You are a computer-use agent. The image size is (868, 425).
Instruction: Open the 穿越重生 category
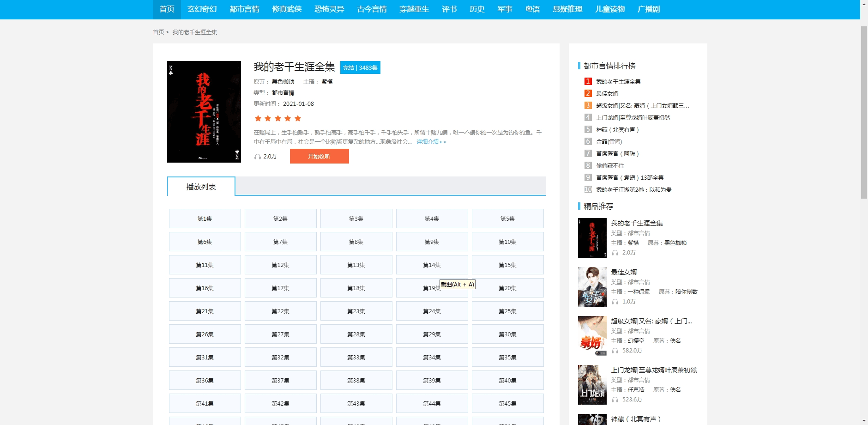[414, 9]
